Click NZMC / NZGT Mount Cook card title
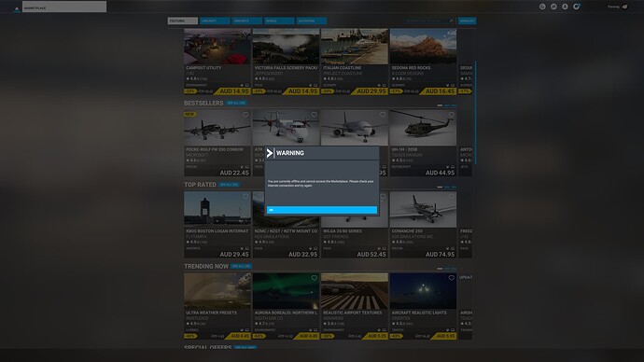The height and width of the screenshot is (362, 644). 286,231
